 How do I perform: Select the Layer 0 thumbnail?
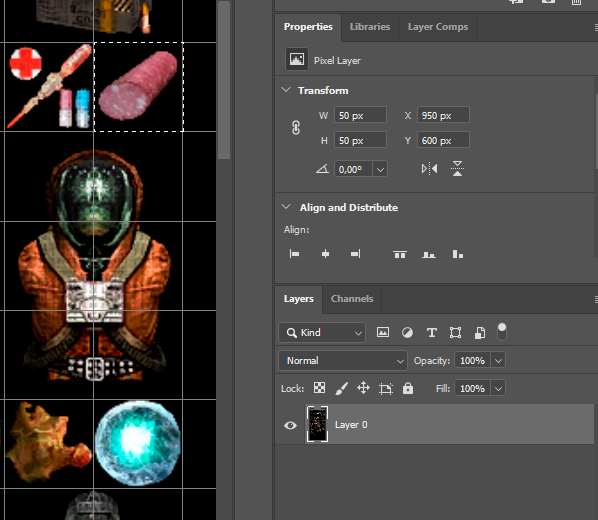point(317,424)
